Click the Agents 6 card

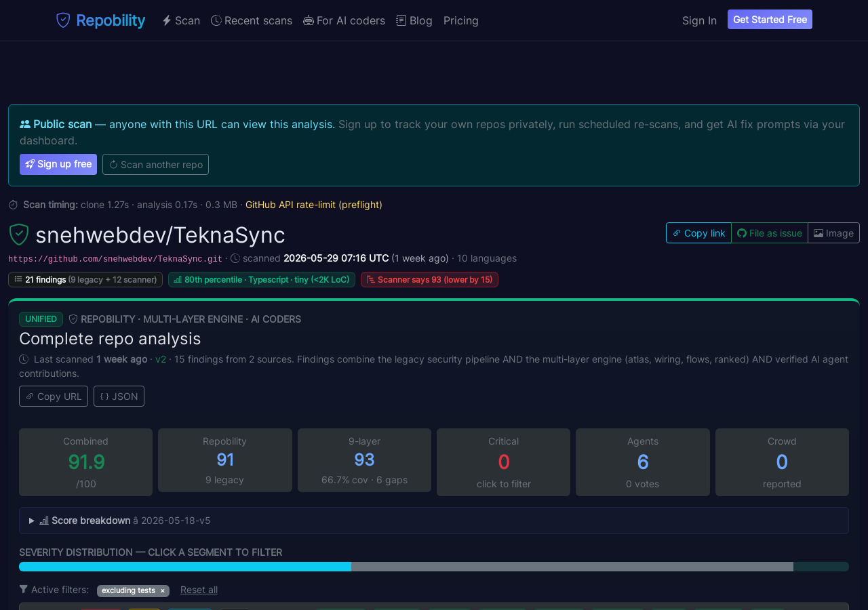click(x=643, y=462)
